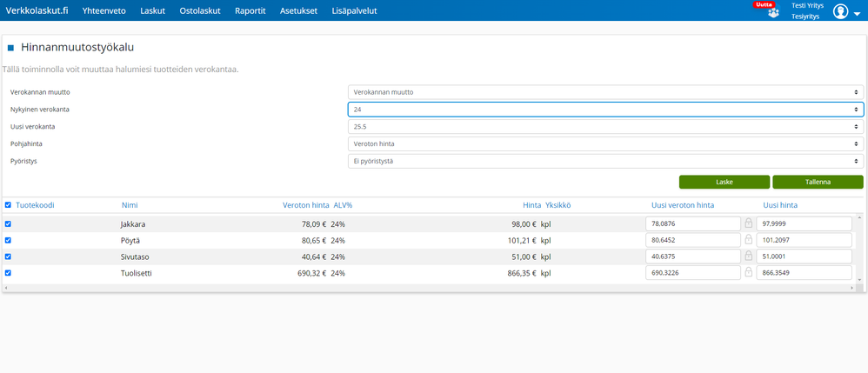Toggle the lock icon in the Pöytä row
868x373 pixels.
(749, 240)
